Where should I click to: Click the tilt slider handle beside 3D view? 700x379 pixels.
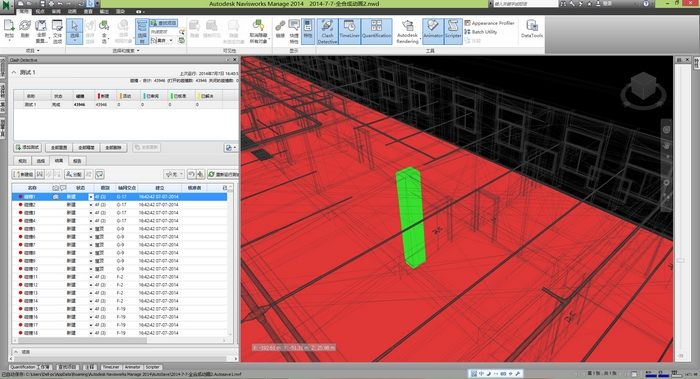click(680, 260)
